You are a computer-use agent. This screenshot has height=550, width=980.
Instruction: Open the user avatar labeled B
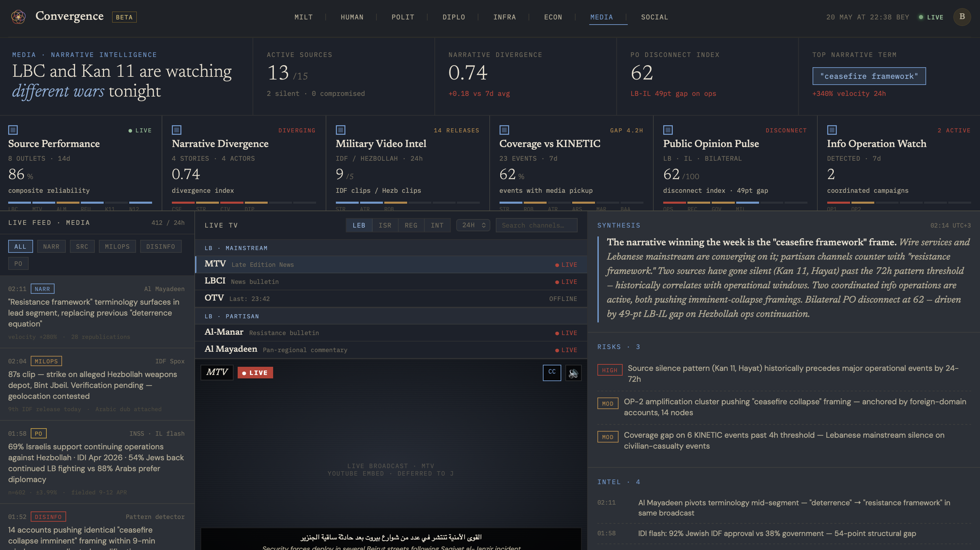tap(962, 17)
